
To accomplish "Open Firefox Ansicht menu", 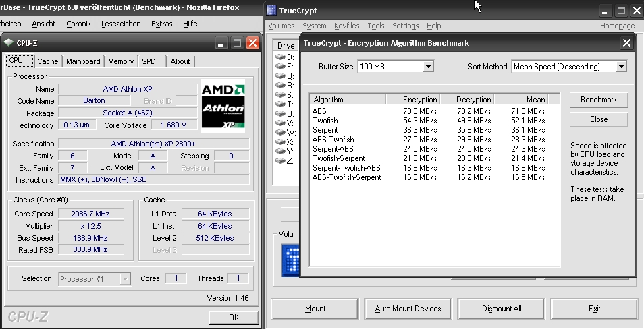I will coord(43,24).
